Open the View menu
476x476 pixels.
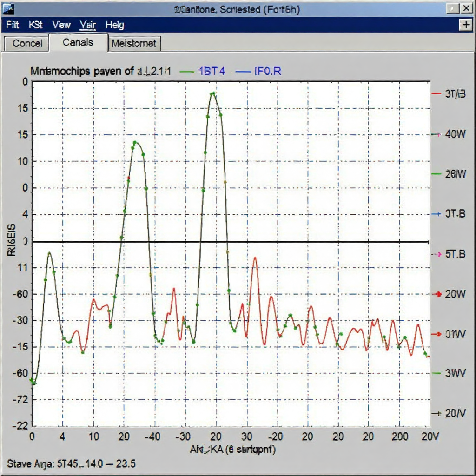coord(61,25)
